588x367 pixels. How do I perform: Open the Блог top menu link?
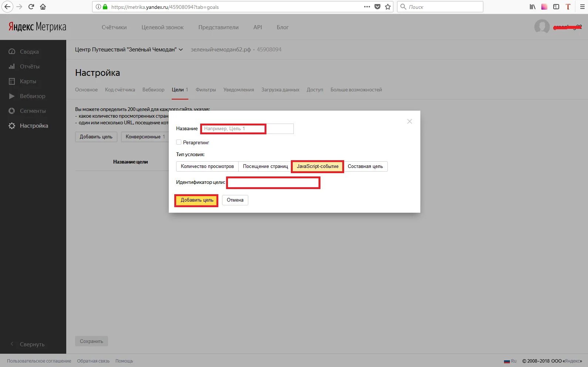(283, 27)
